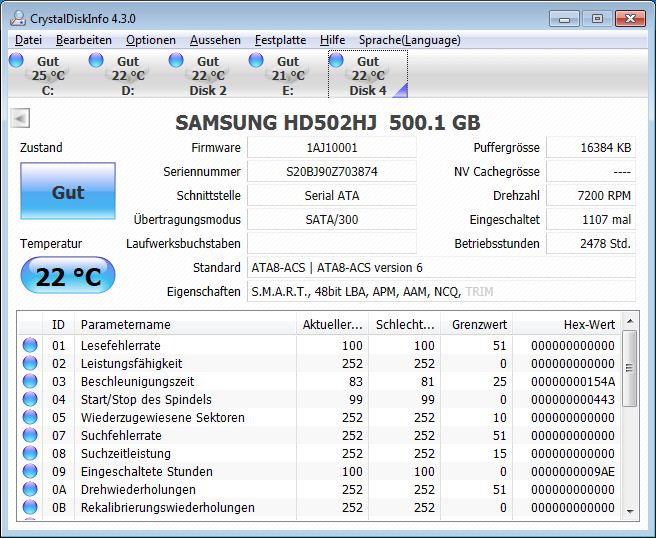Click the empty Laufwerksbuchstaben field
The image size is (656, 538).
tap(332, 243)
